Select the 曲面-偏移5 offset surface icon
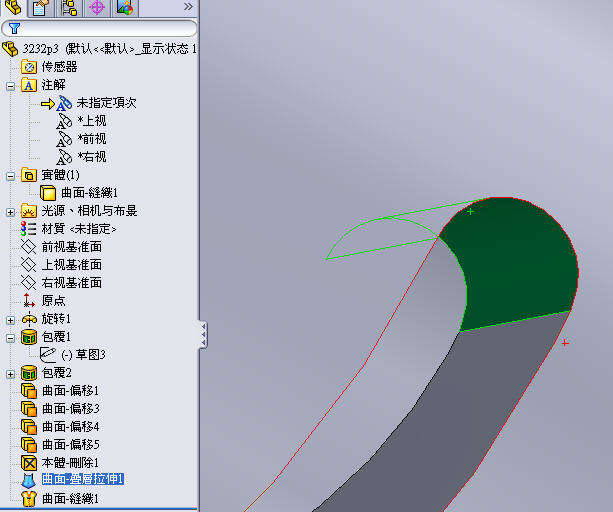 coord(29,445)
